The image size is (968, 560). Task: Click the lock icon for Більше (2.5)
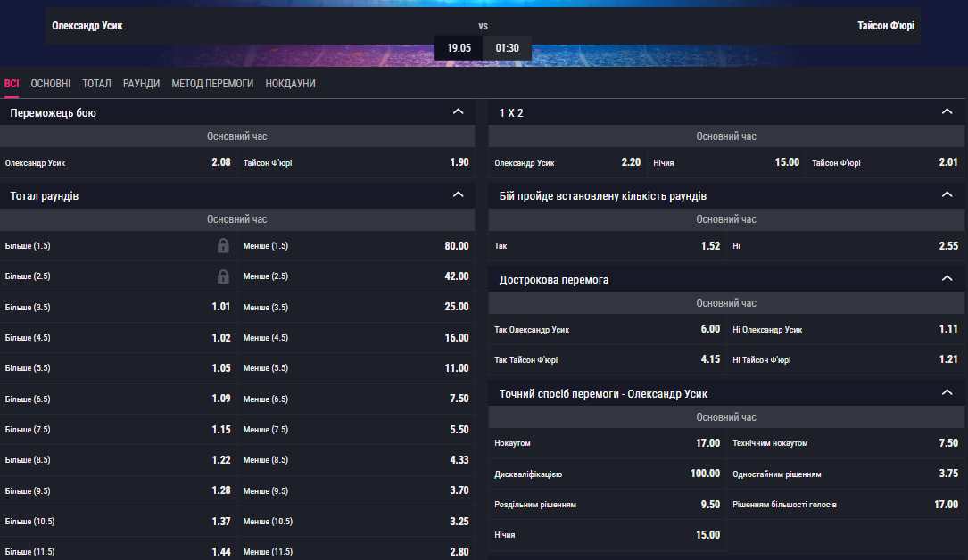[223, 276]
